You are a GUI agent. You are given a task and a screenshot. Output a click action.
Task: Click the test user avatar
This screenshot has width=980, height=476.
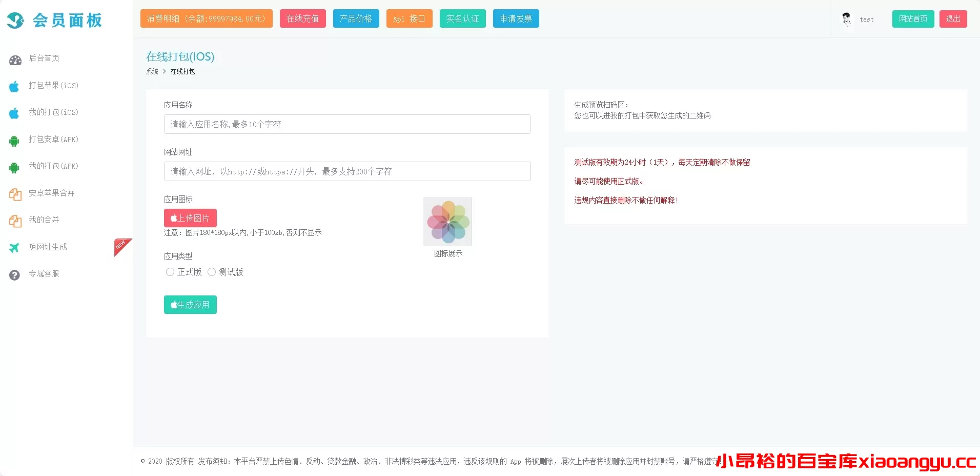[846, 19]
